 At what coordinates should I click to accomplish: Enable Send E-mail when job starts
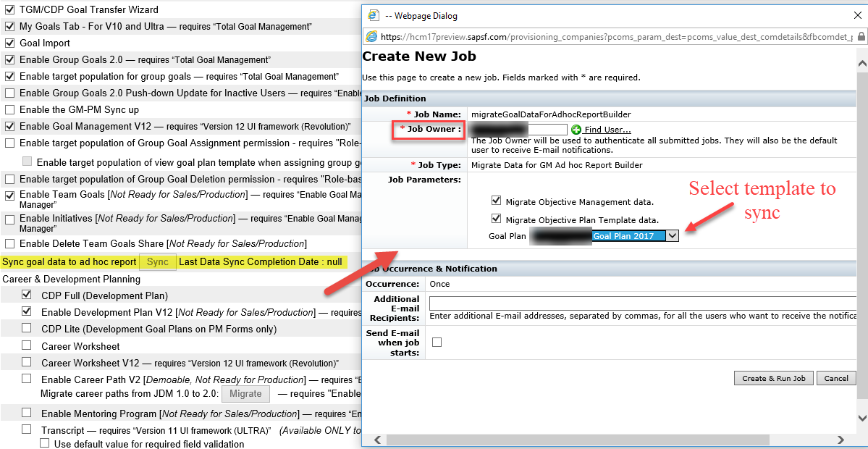[x=437, y=342]
